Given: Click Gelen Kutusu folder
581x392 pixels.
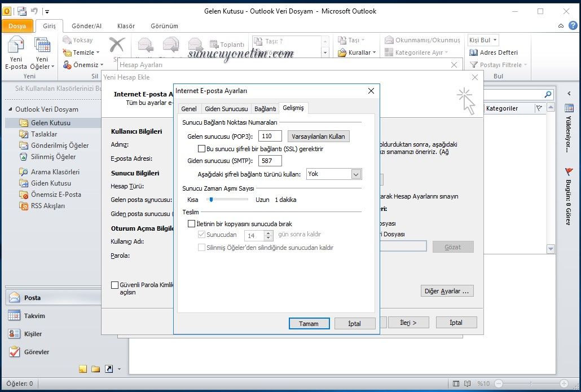Looking at the screenshot, I should click(51, 122).
